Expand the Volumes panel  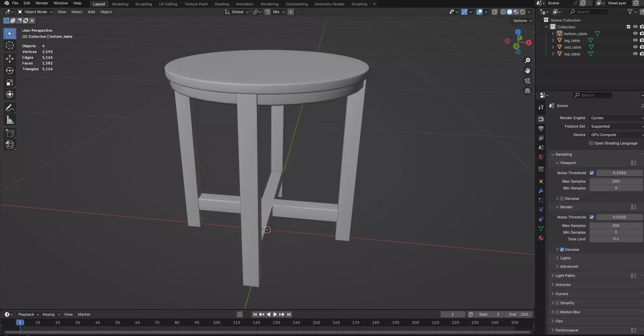coord(563,285)
